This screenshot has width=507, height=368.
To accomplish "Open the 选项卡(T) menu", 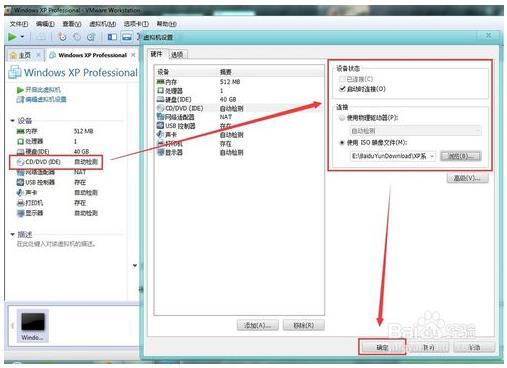I will click(136, 24).
